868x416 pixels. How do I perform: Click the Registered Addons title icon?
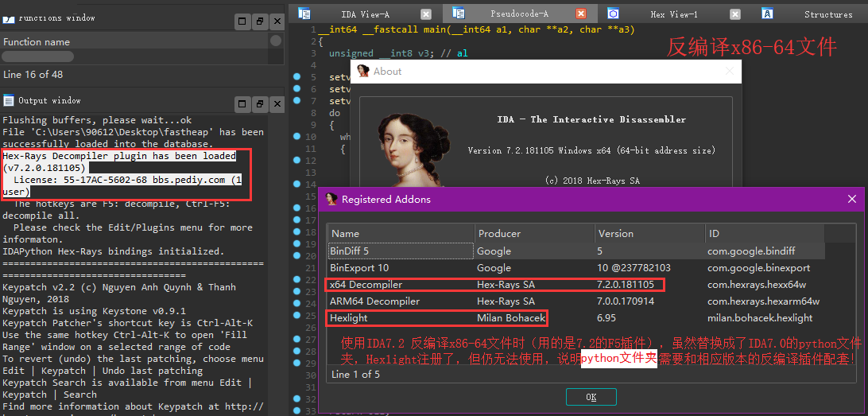pos(331,200)
